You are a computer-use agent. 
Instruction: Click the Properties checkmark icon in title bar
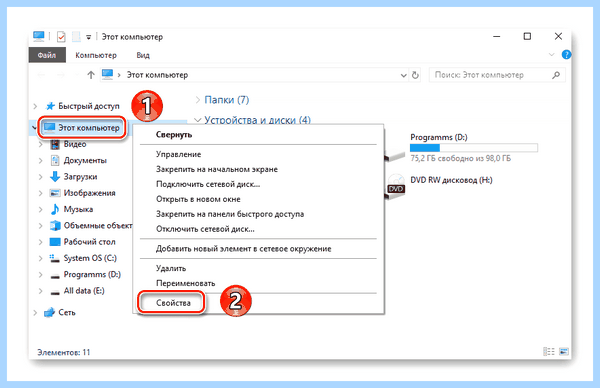coord(61,37)
